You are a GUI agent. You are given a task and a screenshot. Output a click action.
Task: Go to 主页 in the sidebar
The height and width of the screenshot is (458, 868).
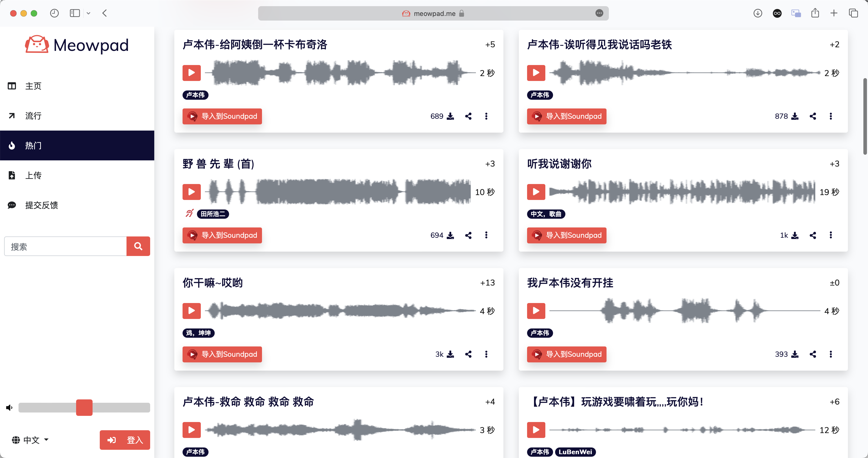77,86
